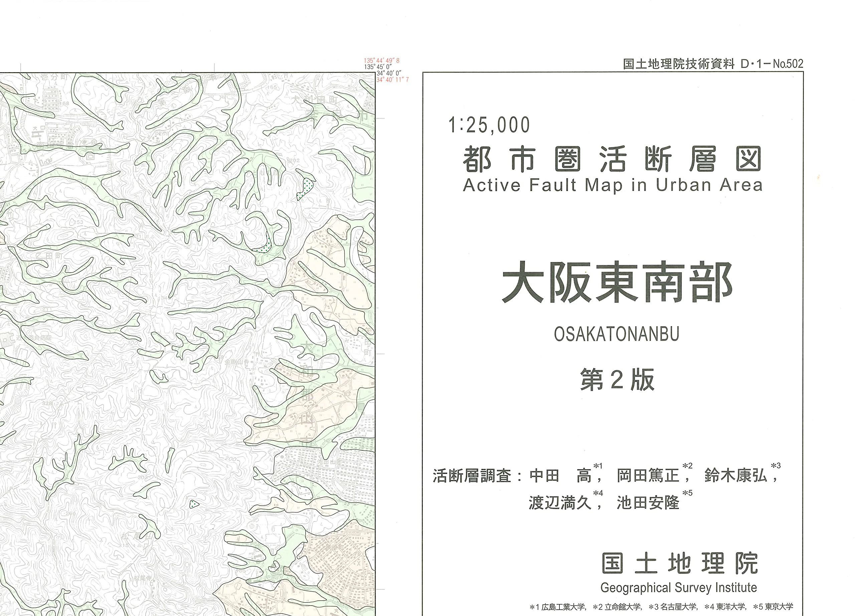Click the footnote *2 立命館大学

(x=617, y=607)
